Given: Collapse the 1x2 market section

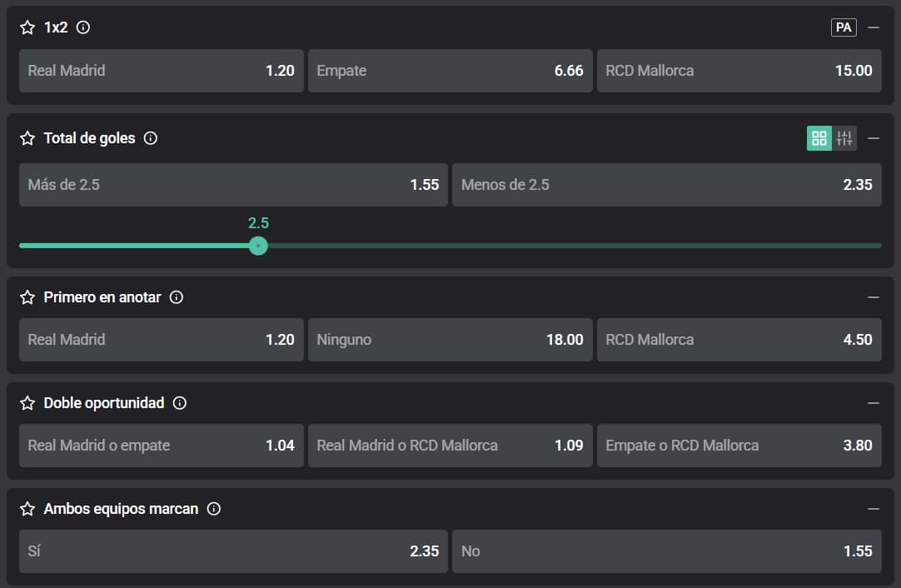Looking at the screenshot, I should click(x=874, y=27).
